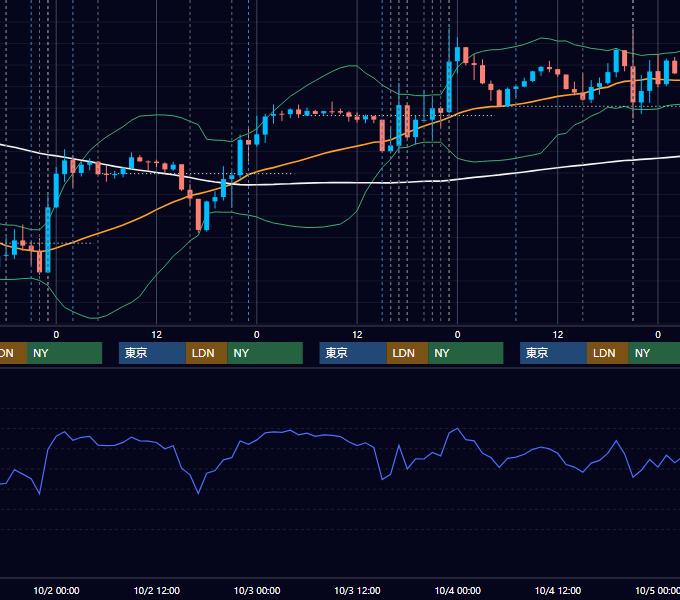Click the 10/4 12:00 date label

(558, 590)
